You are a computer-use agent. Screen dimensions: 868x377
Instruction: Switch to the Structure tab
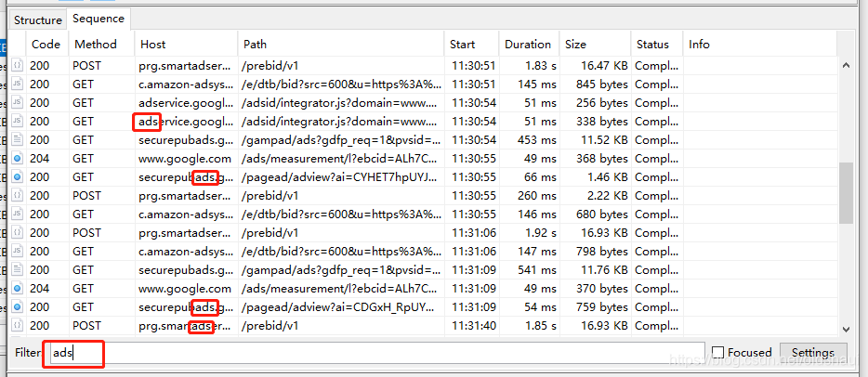(x=38, y=20)
